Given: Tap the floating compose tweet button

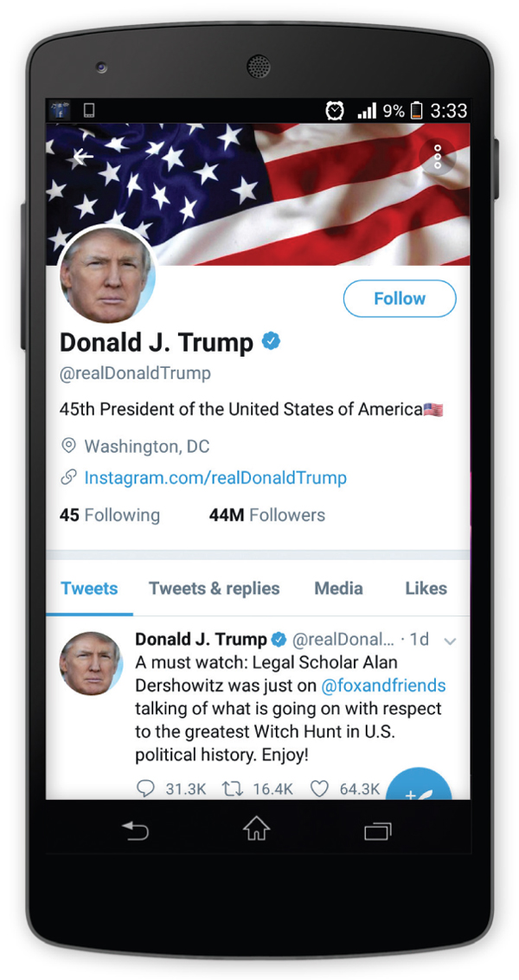Looking at the screenshot, I should (x=419, y=788).
